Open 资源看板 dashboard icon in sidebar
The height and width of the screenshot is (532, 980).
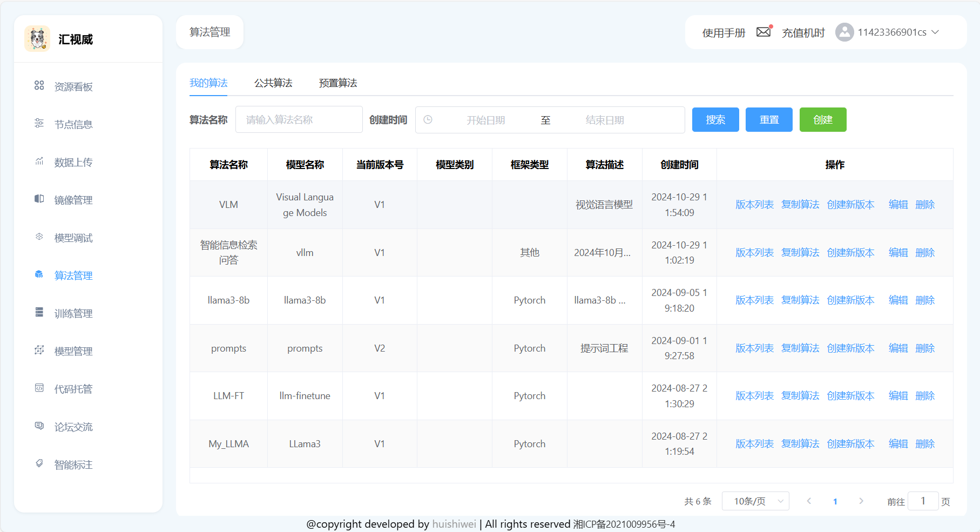point(39,86)
